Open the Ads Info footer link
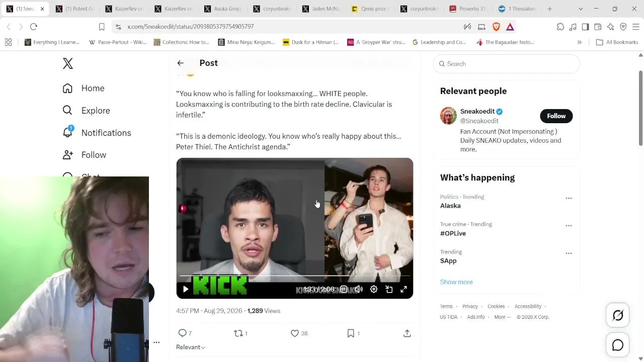Screen dimensions: 644x362 (x=476, y=317)
